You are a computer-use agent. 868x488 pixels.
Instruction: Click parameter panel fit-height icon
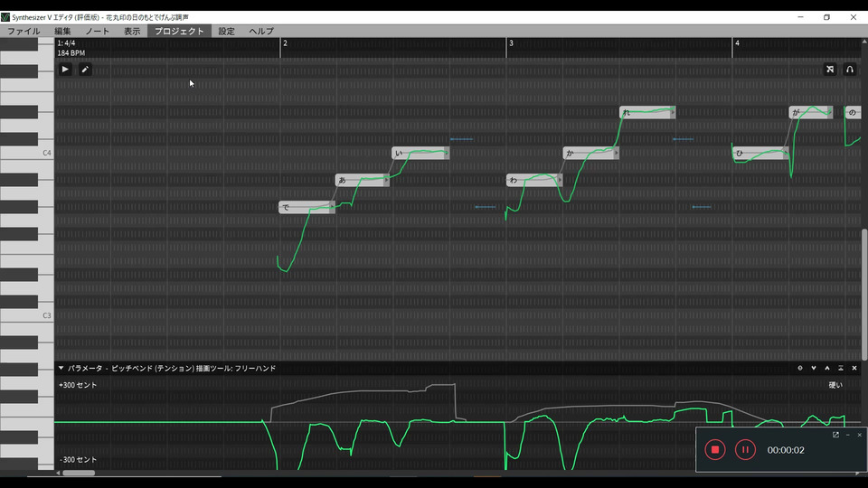[840, 368]
